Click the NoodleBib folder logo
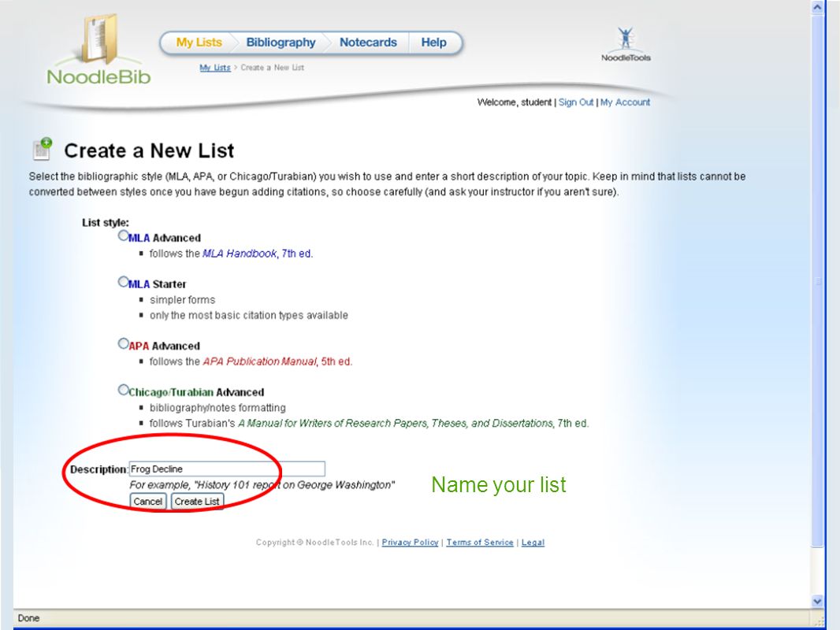Screen dimensions: 840x630 coord(99,50)
